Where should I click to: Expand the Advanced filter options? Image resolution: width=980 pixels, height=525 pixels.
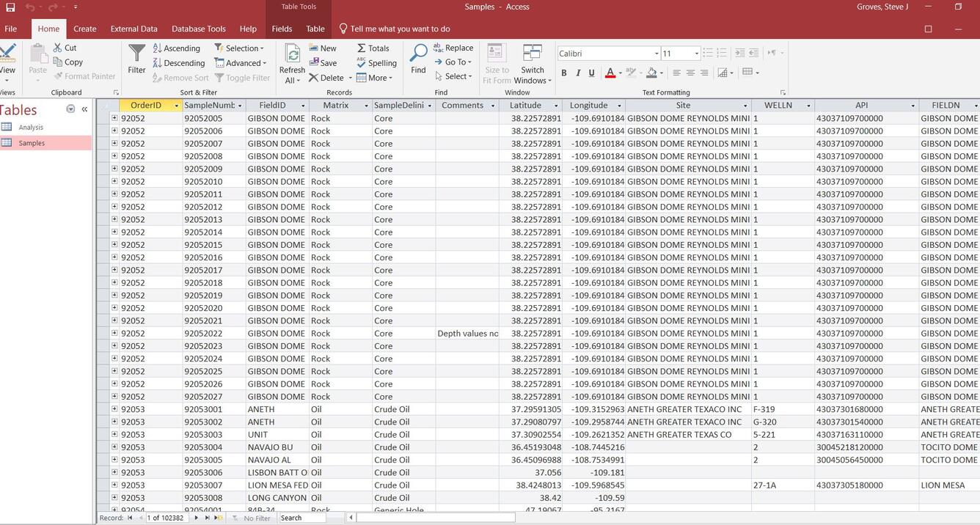(241, 63)
